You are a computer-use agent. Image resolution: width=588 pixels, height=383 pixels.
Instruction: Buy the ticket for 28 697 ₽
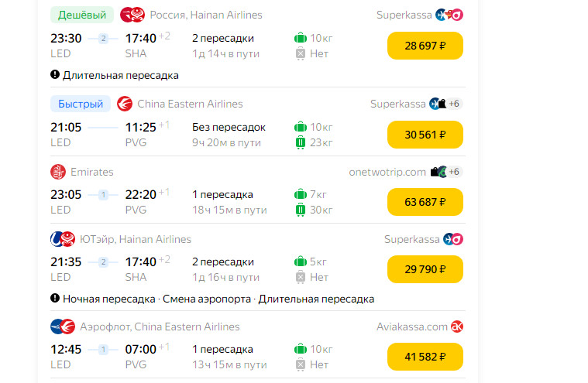[x=425, y=46]
